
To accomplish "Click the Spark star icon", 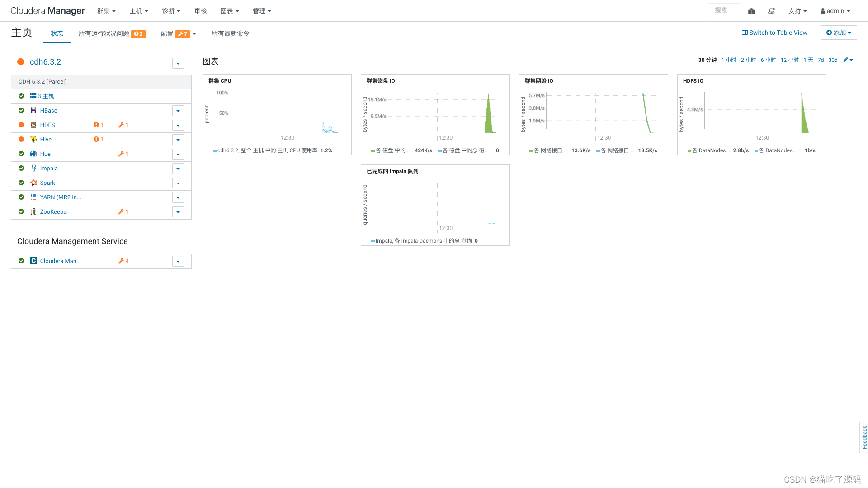I will click(33, 183).
